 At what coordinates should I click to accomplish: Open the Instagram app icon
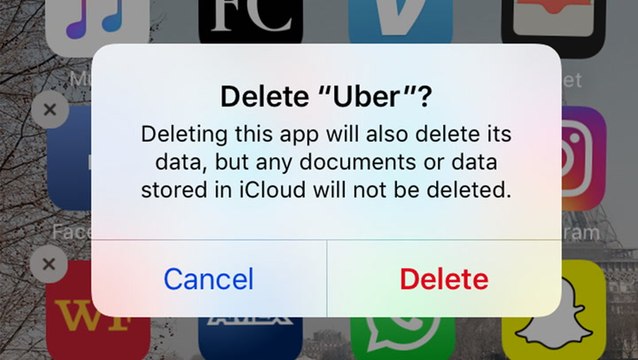(x=583, y=159)
